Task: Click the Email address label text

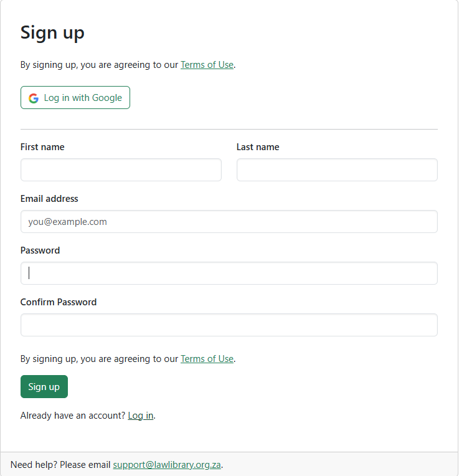Action: point(49,199)
